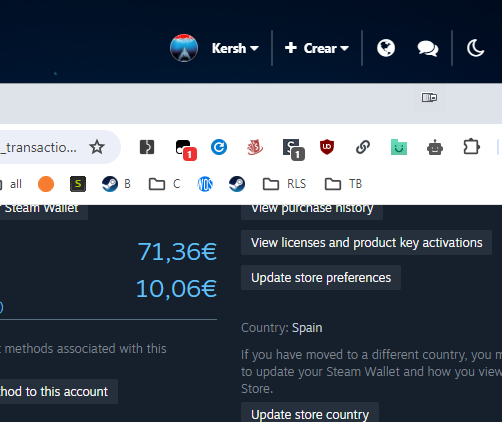This screenshot has height=422, width=502.
Task: Click the globe notifications icon
Action: 386,48
